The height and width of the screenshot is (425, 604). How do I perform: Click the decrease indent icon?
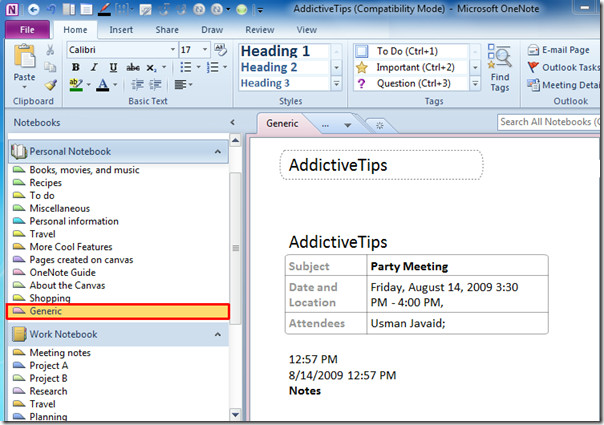(137, 84)
